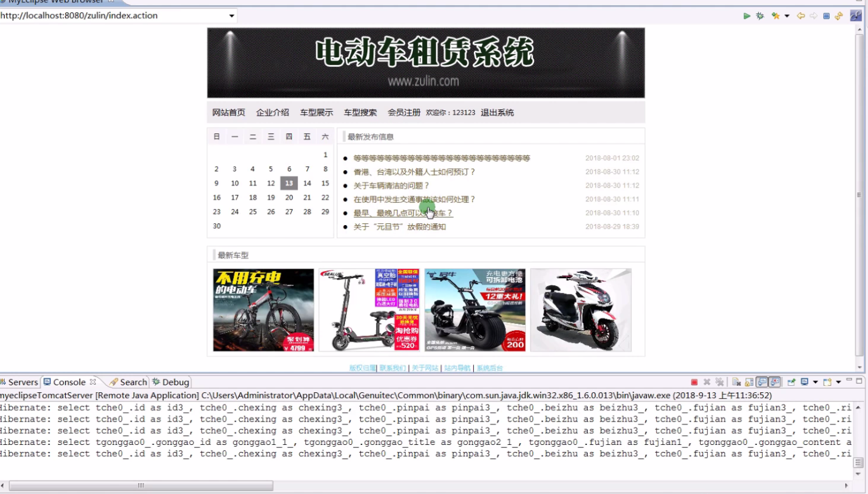This screenshot has width=868, height=494.
Task: Click the console scrollbar left arrow
Action: (3, 486)
